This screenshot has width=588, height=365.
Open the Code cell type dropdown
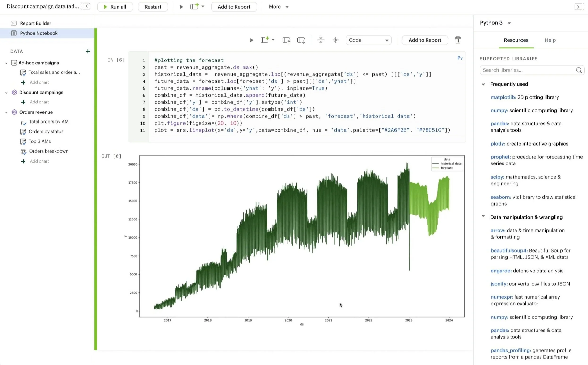(368, 40)
